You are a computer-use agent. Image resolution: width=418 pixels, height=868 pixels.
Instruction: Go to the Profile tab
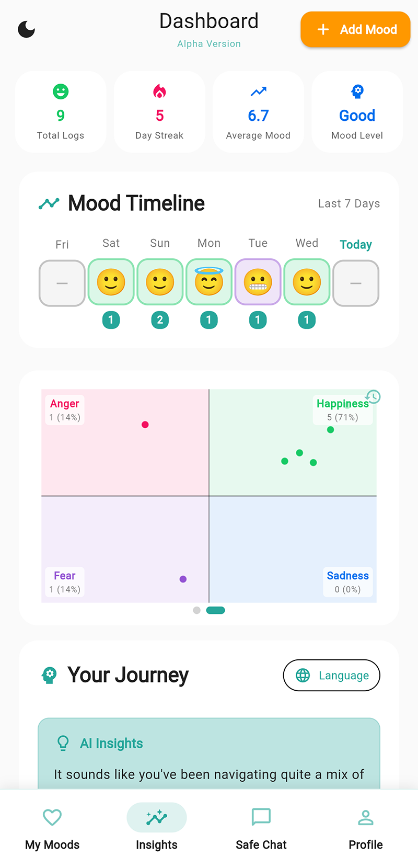click(x=366, y=817)
